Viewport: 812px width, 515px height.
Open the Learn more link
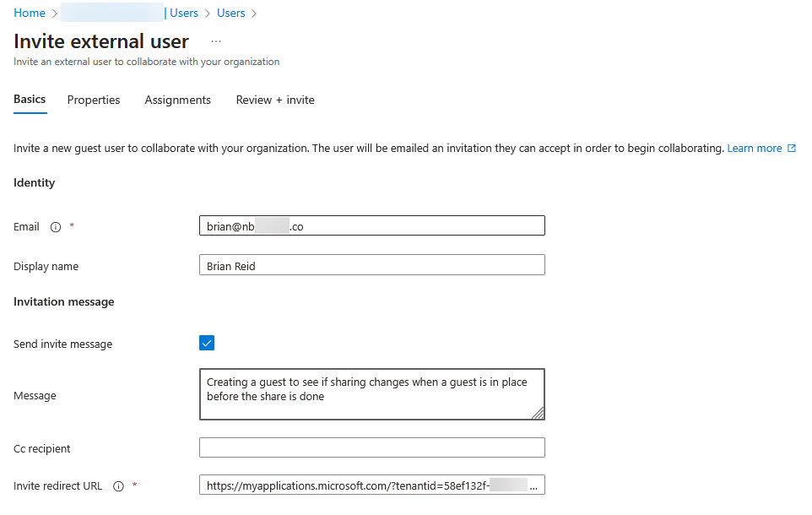pyautogui.click(x=754, y=149)
